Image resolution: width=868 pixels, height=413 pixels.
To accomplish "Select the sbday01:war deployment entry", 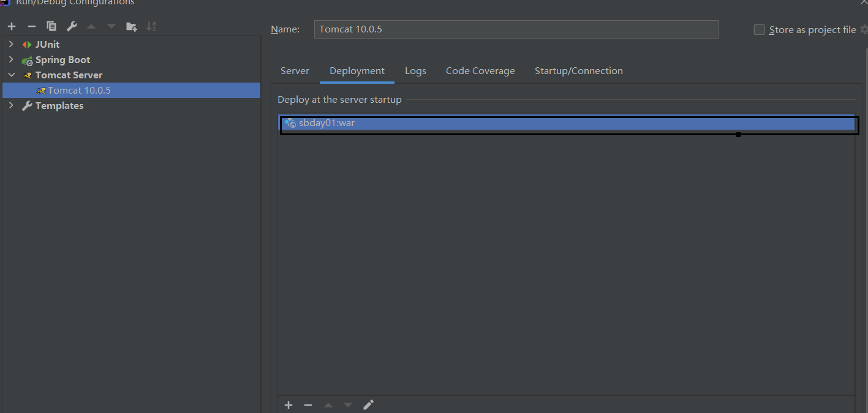I will pyautogui.click(x=568, y=123).
